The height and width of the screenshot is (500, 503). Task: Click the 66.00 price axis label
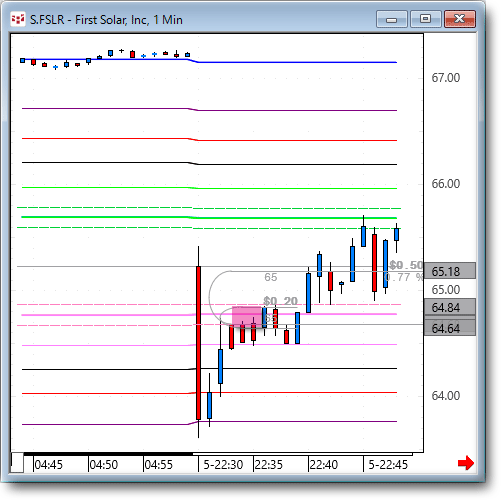point(446,184)
